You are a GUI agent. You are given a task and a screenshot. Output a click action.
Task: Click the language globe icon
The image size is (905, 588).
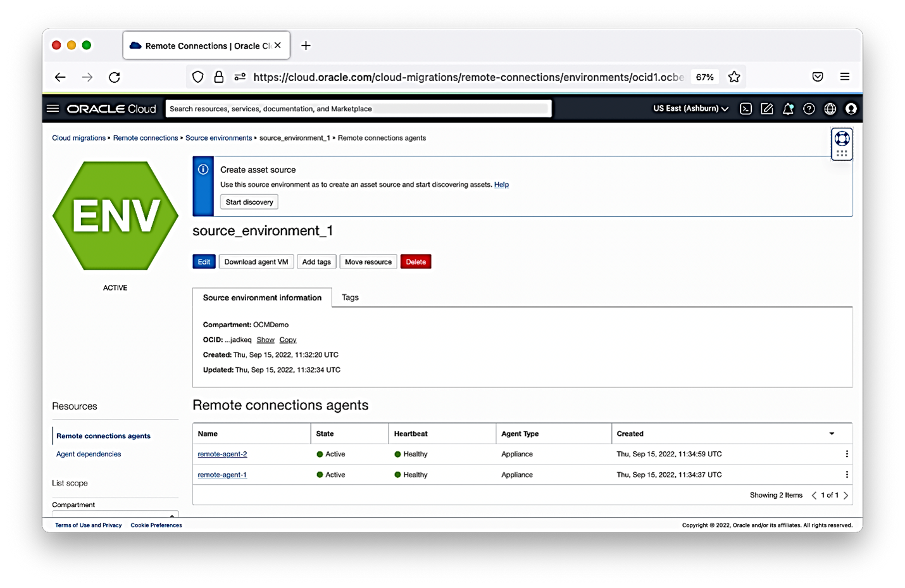click(x=830, y=108)
